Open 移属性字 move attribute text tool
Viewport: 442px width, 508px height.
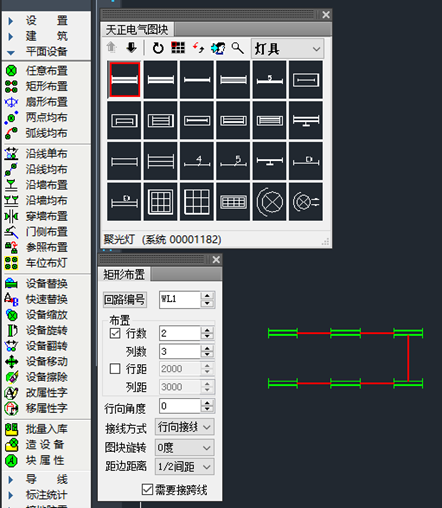pos(37,408)
